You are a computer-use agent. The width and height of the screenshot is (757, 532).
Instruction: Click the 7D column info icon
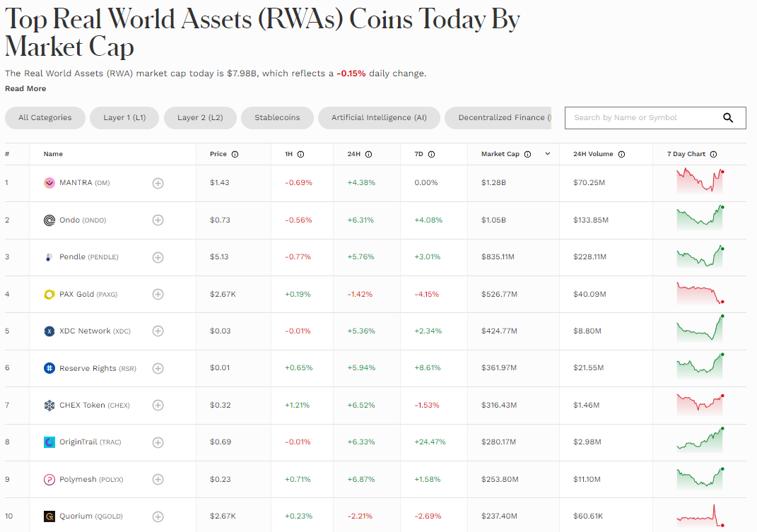(x=432, y=155)
